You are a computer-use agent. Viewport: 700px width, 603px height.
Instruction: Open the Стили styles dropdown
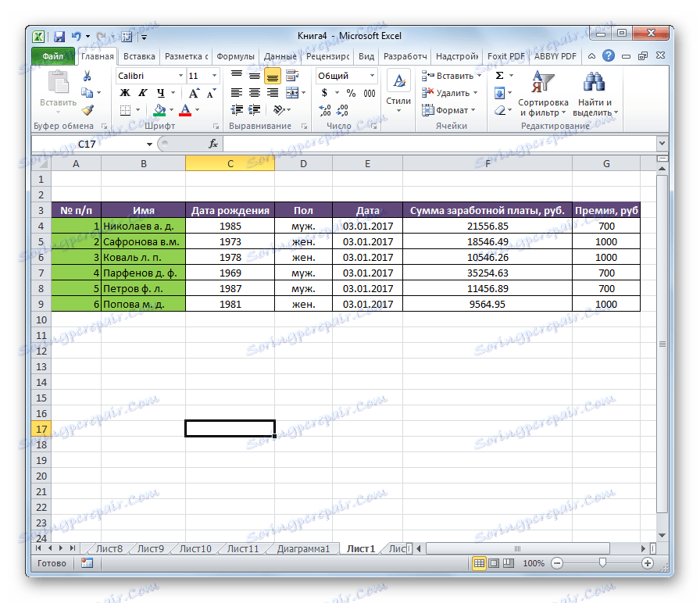tap(398, 91)
